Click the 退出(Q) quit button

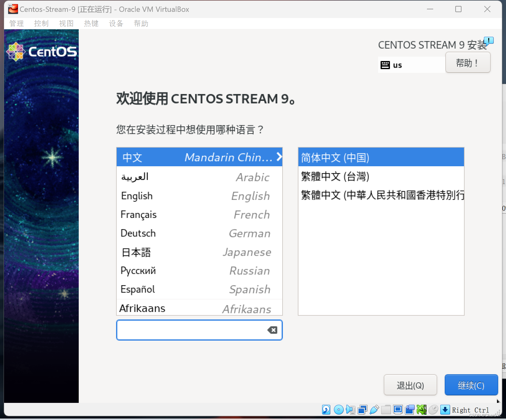click(410, 385)
